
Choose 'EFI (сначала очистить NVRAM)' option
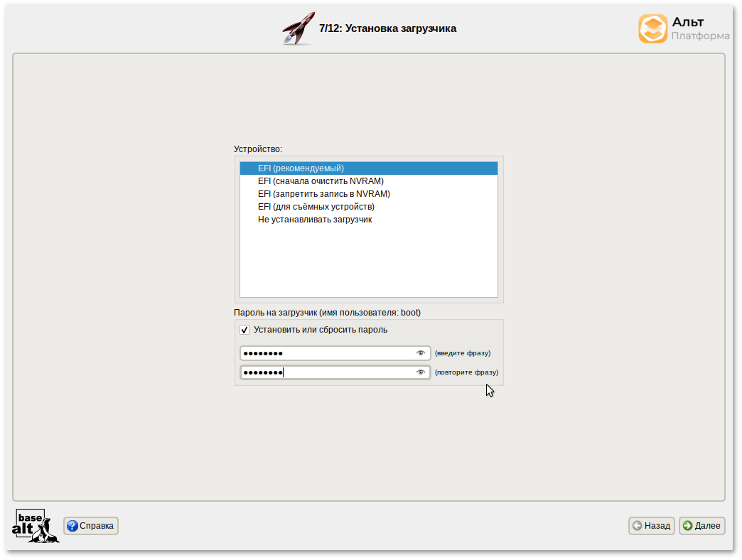coord(321,181)
